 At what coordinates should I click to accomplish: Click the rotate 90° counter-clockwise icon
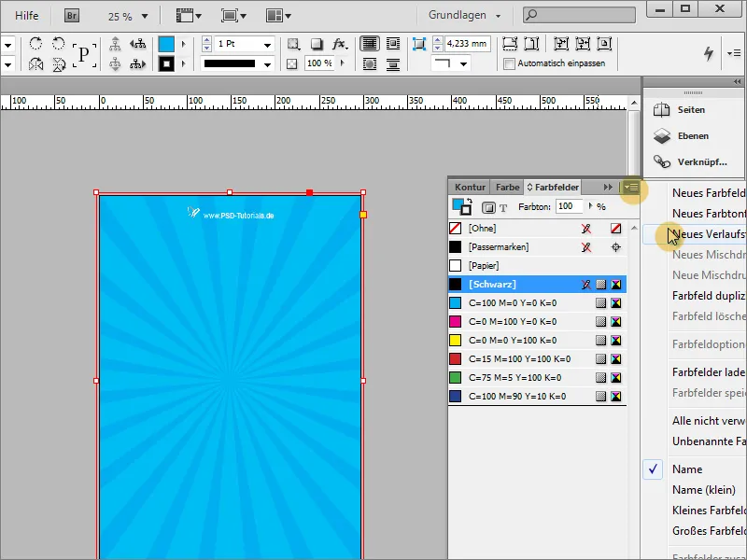[58, 44]
